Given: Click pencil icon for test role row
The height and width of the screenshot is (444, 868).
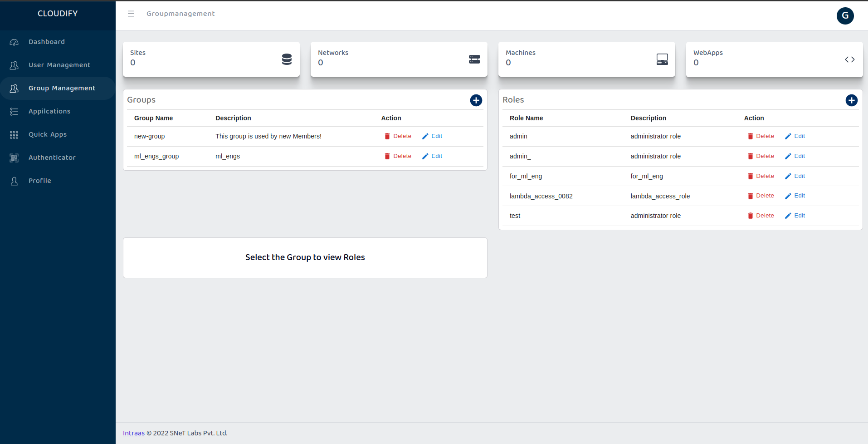Looking at the screenshot, I should click(788, 216).
